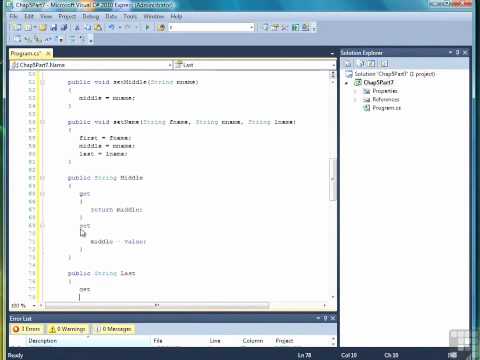Cut selection with the scissors icon
Screen dimensions: 480x360
pos(77,28)
